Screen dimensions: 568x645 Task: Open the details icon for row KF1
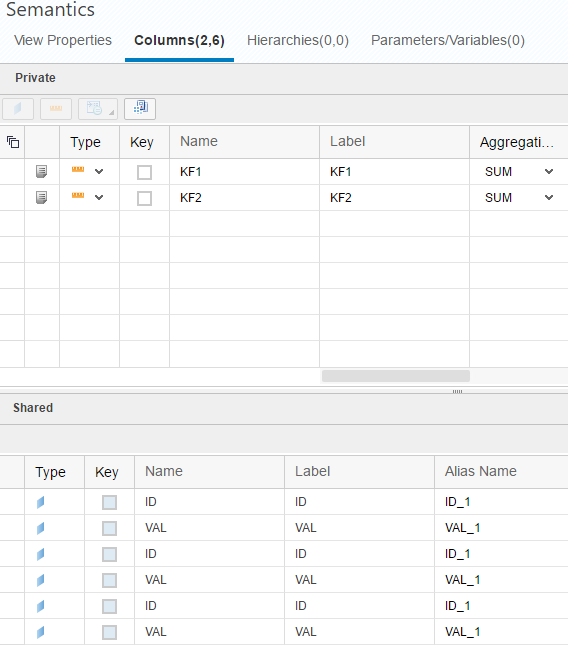[x=42, y=172]
